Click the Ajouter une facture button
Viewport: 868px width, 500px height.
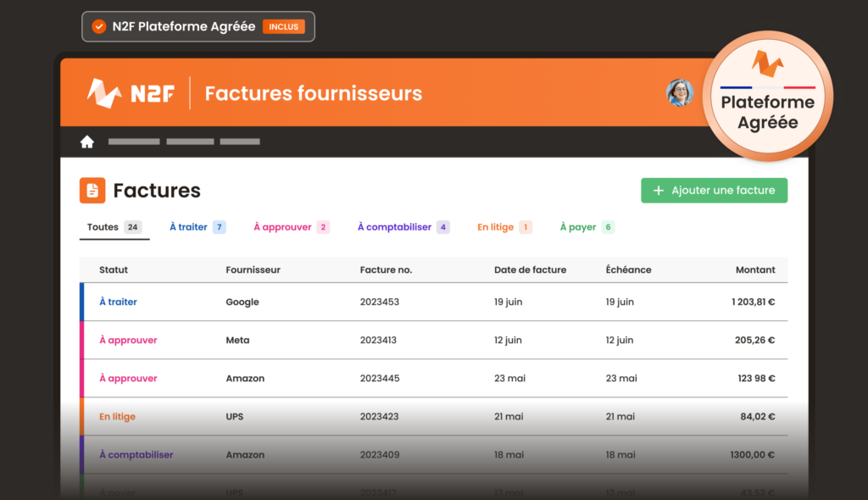click(714, 190)
